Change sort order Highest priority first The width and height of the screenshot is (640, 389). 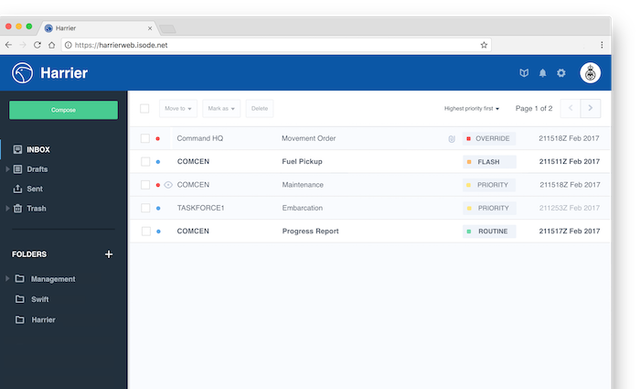coord(471,109)
